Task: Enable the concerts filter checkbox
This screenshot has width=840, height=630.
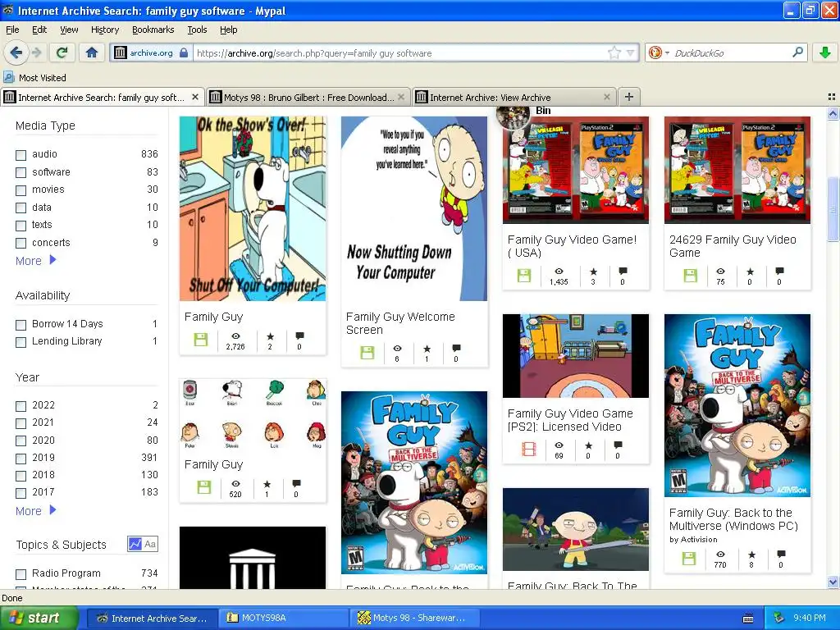Action: 21,243
